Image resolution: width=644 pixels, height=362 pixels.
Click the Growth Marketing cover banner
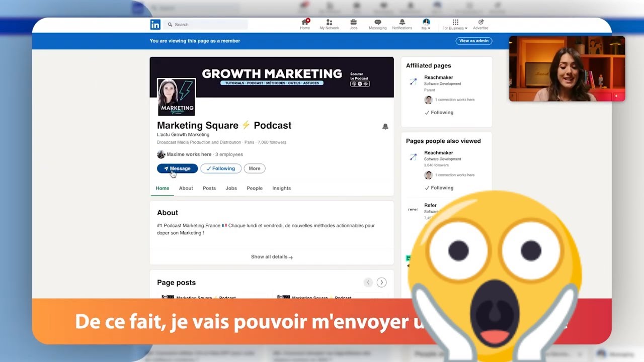pos(272,77)
